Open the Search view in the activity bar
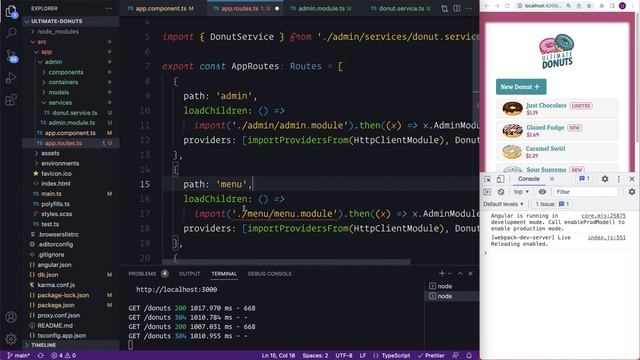 11,33
